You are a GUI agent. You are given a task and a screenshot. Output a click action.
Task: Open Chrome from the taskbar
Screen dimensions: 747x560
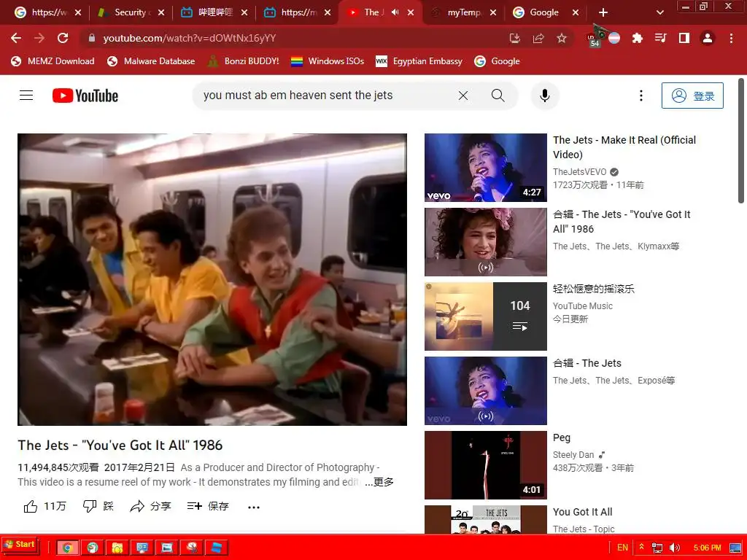pyautogui.click(x=67, y=547)
